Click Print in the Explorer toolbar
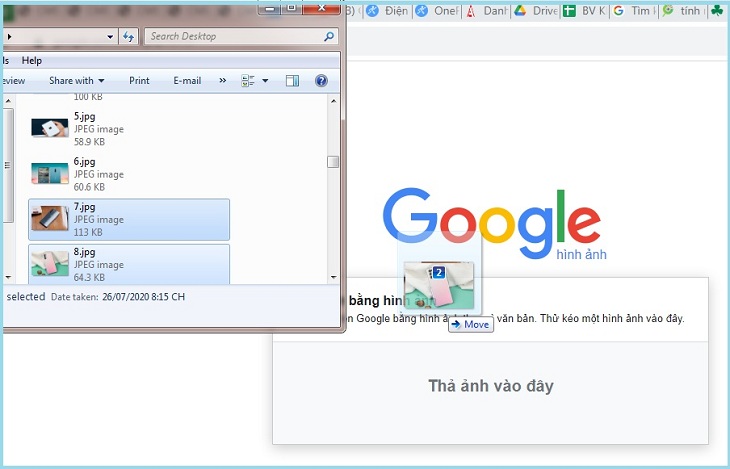730x469 pixels. [x=139, y=81]
